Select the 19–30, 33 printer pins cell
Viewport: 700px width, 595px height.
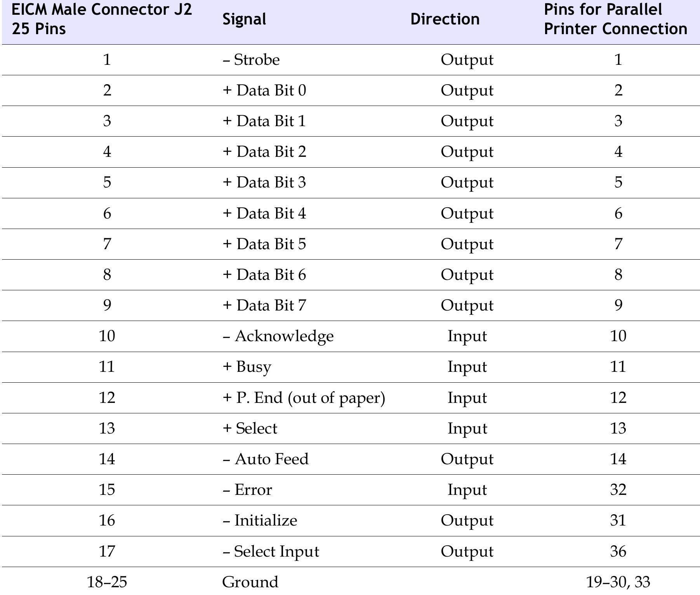[x=618, y=582]
